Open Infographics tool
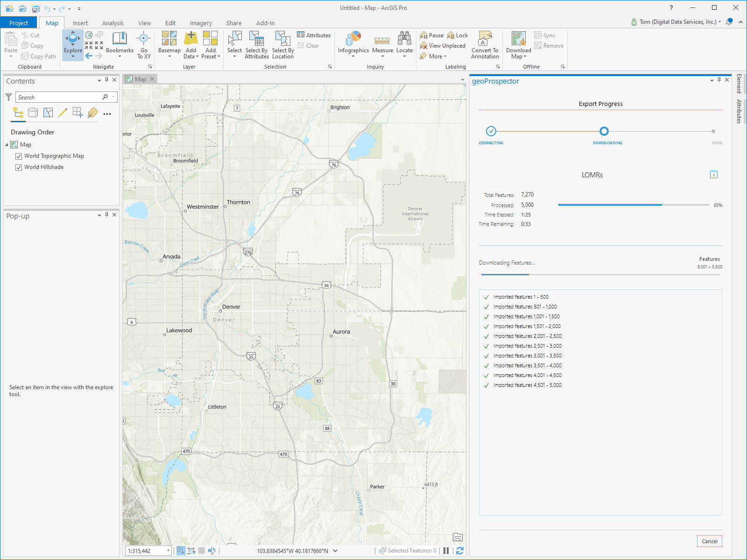The image size is (747, 560). (x=353, y=45)
